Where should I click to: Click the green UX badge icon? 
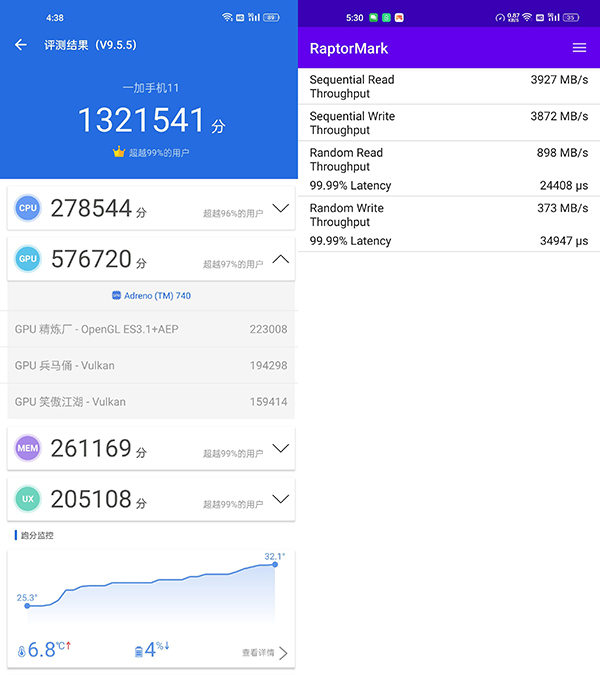tap(28, 499)
